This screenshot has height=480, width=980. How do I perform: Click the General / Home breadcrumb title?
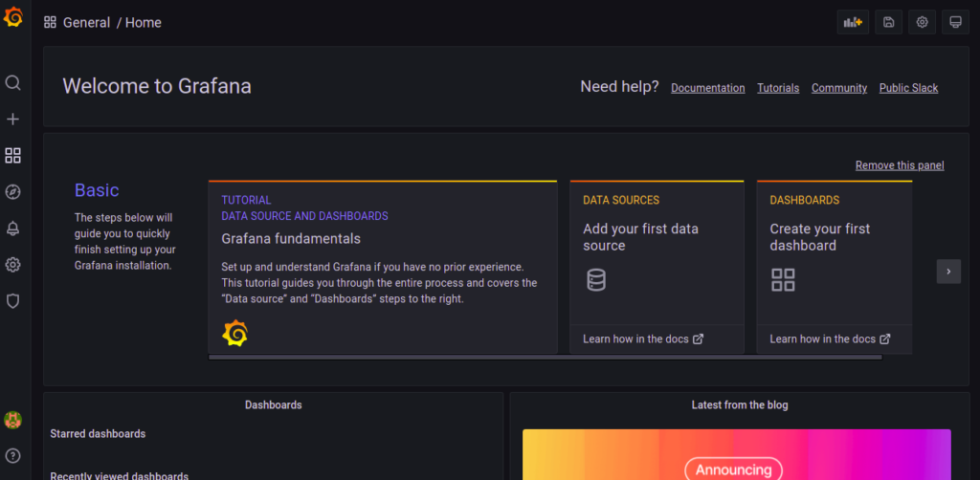[x=112, y=22]
